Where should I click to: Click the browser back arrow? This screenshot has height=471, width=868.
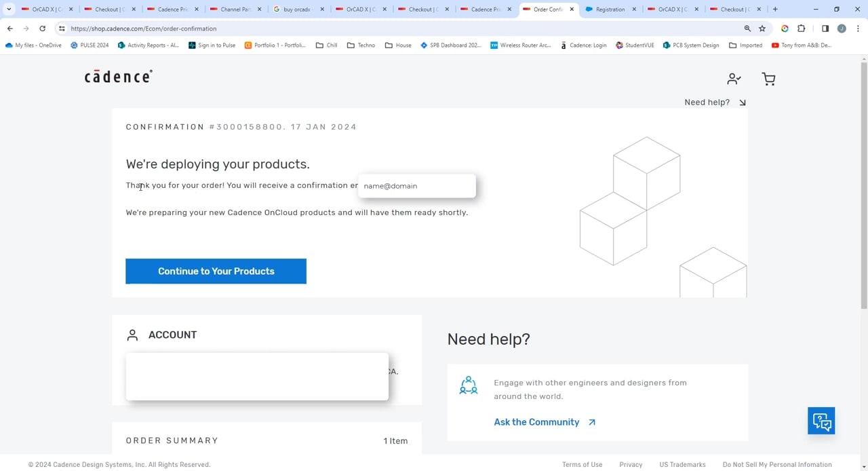[x=10, y=29]
